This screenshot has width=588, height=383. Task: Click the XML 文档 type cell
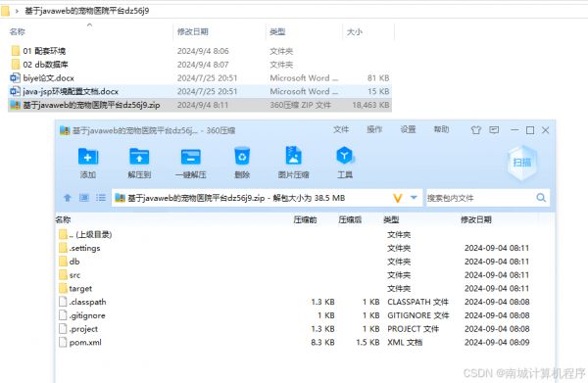pos(405,342)
